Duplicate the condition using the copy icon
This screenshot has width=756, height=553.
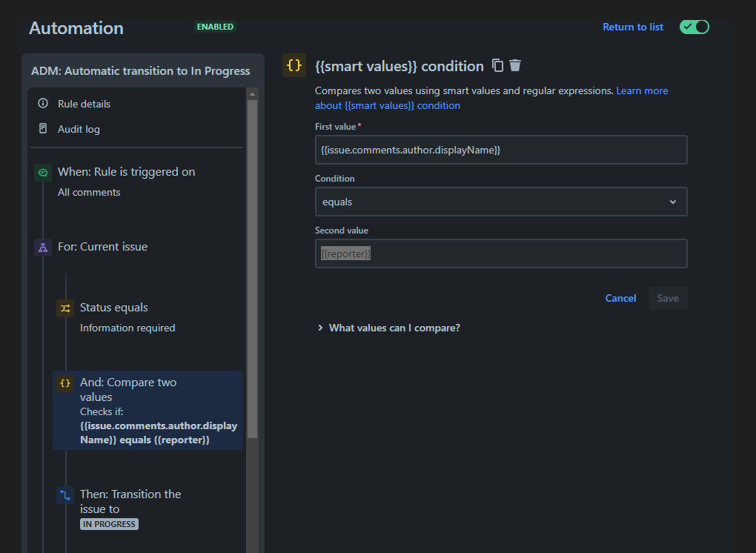click(497, 65)
